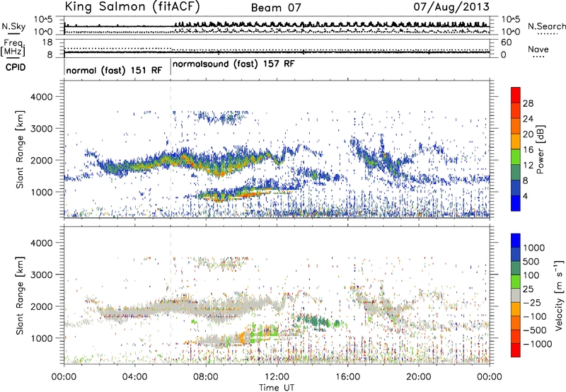Pick the blue top segment of Velocity bar

coord(516,241)
